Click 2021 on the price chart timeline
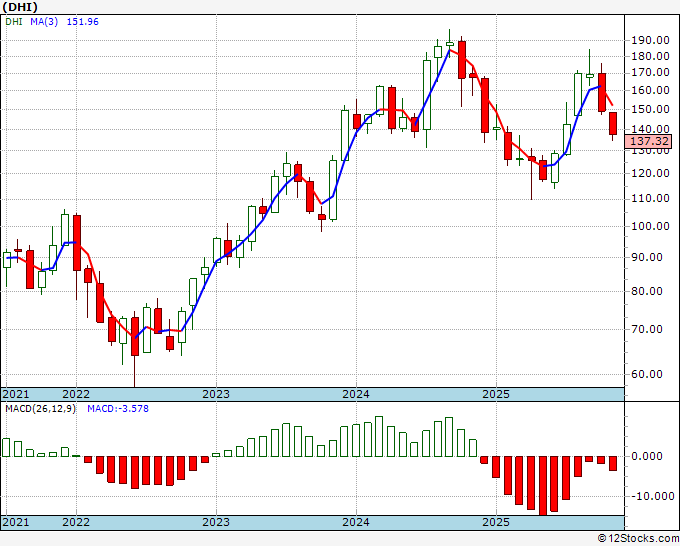680x546 pixels. [16, 394]
